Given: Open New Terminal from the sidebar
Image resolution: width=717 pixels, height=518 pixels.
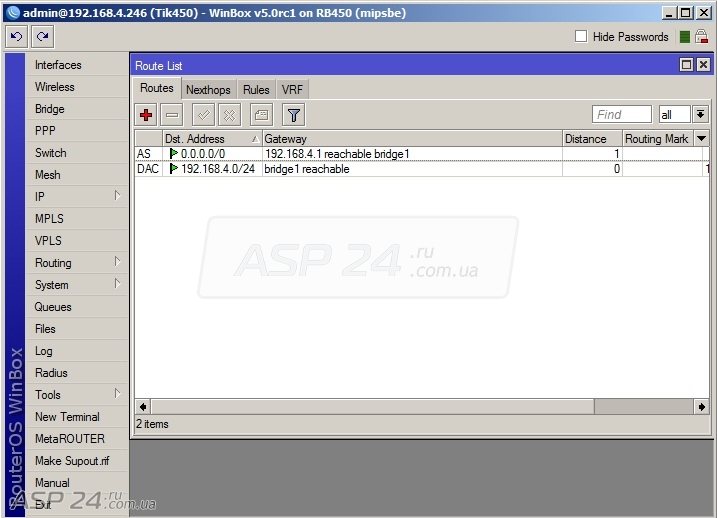Looking at the screenshot, I should coord(67,417).
